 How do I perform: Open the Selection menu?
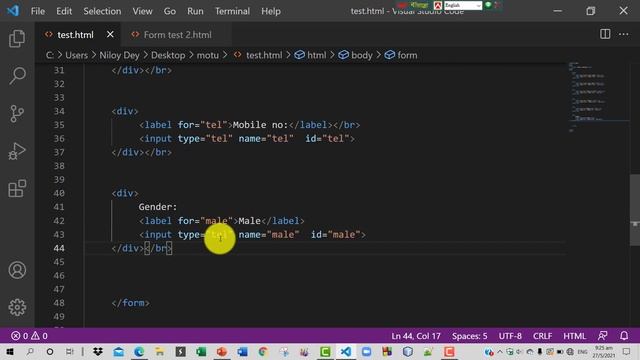click(102, 11)
